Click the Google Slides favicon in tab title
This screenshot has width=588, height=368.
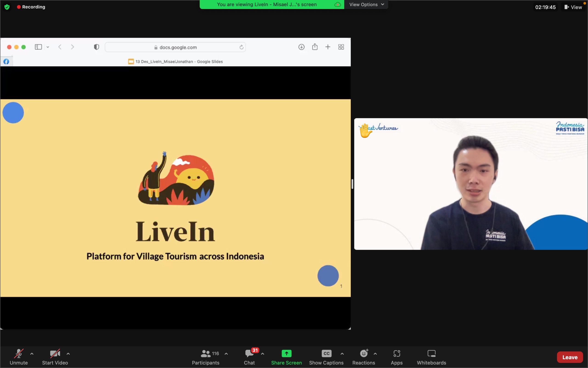click(x=131, y=62)
